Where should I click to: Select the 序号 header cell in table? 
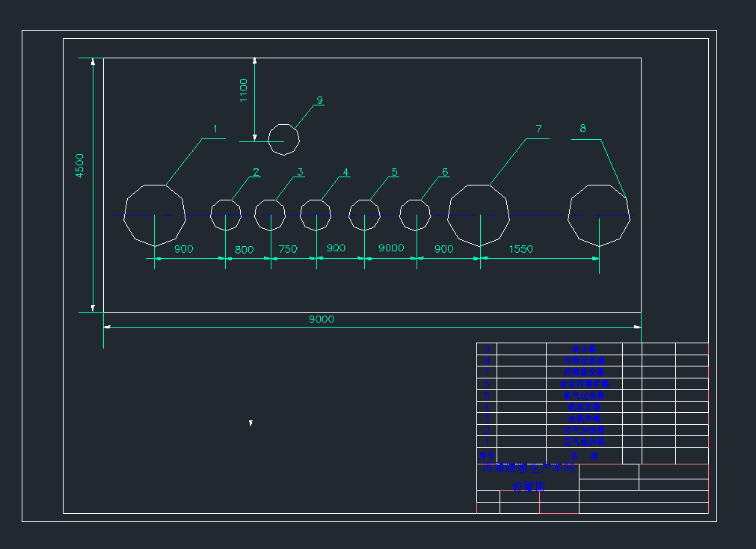(487, 456)
